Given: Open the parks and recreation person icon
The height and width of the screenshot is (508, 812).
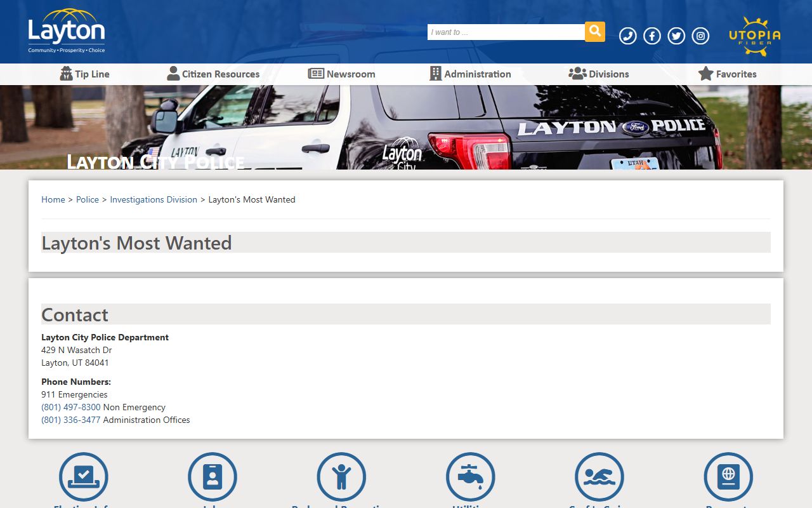Looking at the screenshot, I should coord(341,476).
